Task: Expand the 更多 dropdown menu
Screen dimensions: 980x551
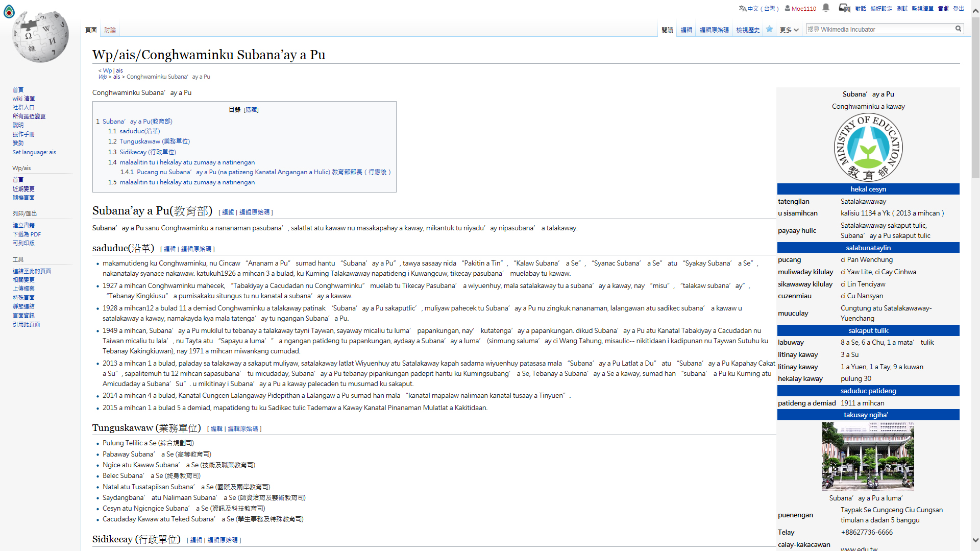Action: [x=789, y=30]
